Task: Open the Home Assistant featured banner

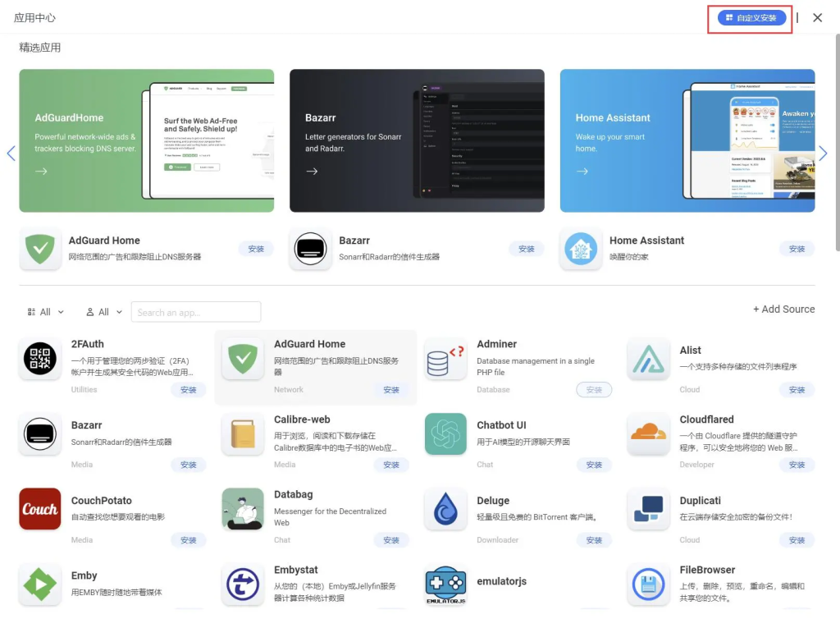Action: pyautogui.click(x=688, y=140)
